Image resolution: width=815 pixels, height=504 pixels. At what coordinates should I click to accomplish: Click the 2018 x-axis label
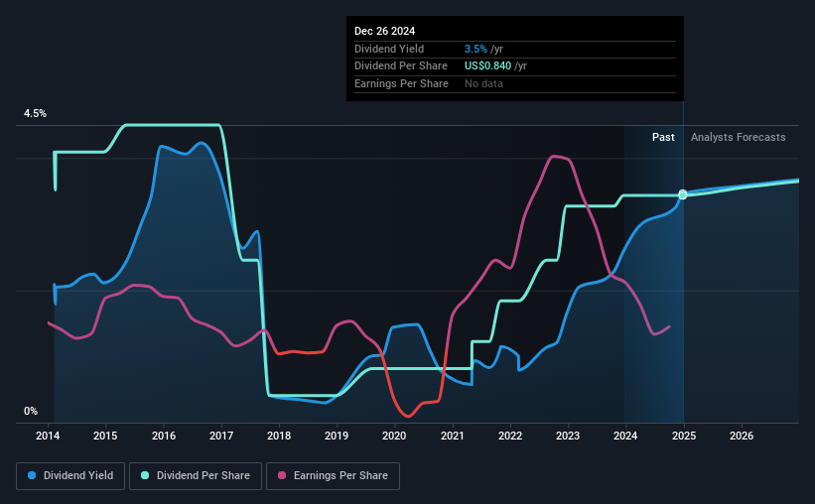click(x=279, y=436)
